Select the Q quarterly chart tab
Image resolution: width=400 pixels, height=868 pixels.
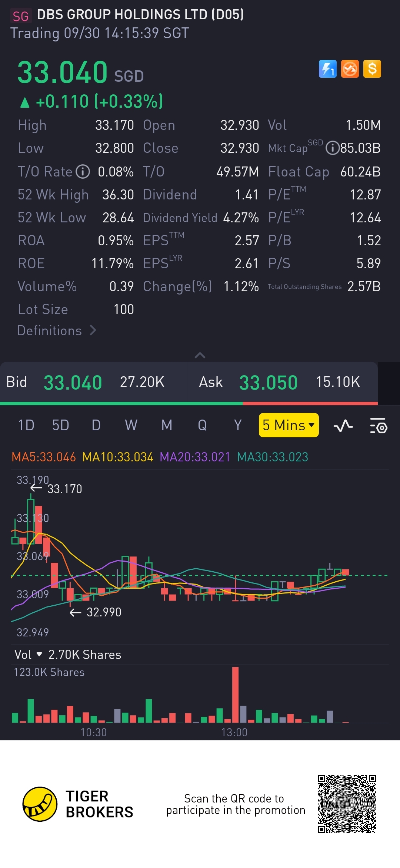click(202, 425)
